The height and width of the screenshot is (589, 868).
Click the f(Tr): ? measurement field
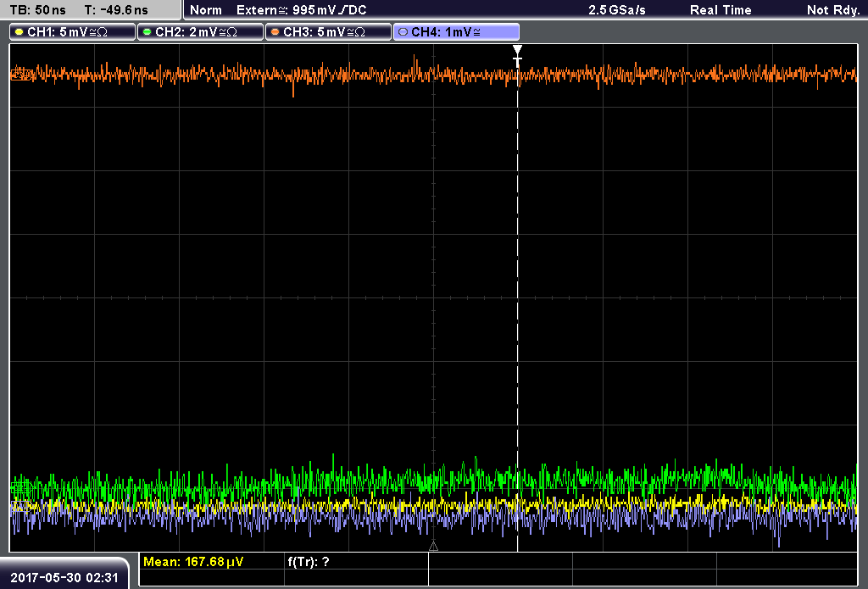tap(309, 562)
